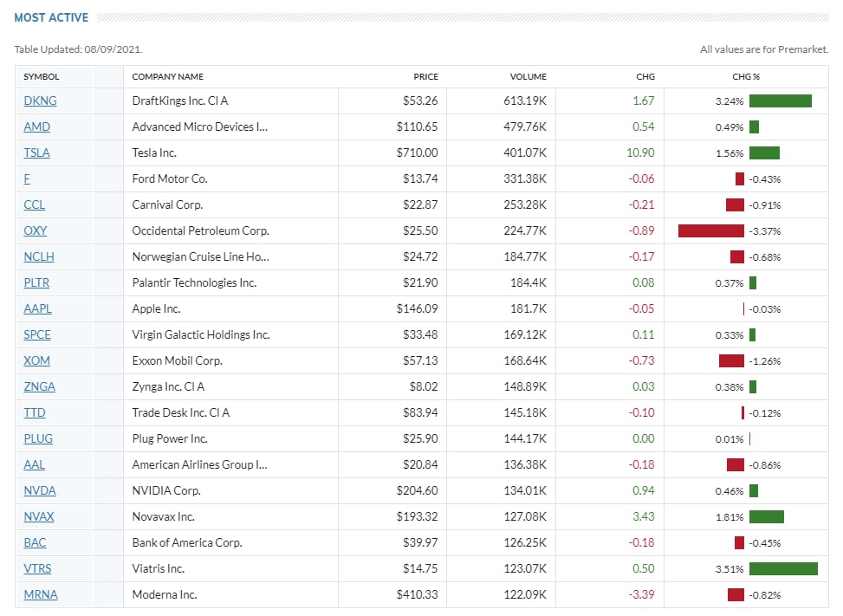
Task: Click the CHG column header
Action: tap(645, 77)
